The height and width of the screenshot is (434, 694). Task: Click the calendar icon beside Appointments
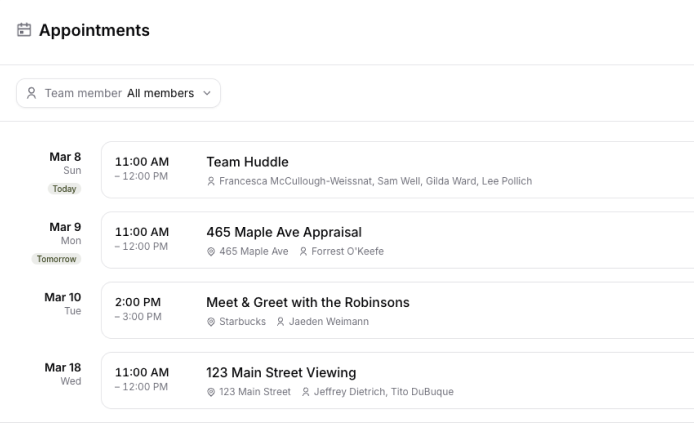pyautogui.click(x=24, y=30)
